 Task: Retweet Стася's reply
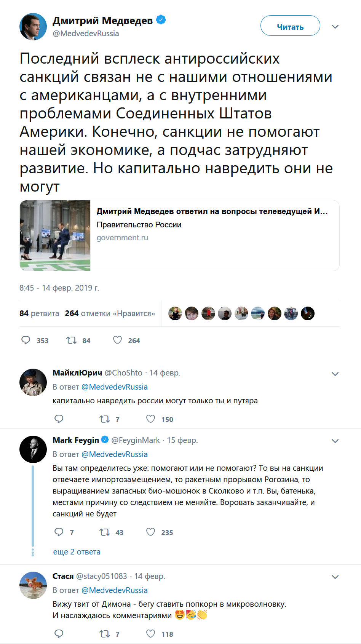click(104, 634)
